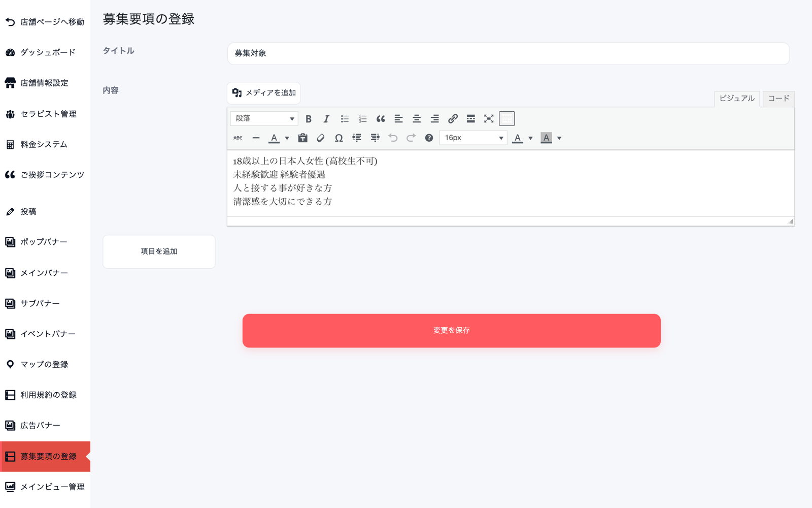This screenshot has width=812, height=508.
Task: Open 広告バナー in sidebar
Action: coord(45,425)
